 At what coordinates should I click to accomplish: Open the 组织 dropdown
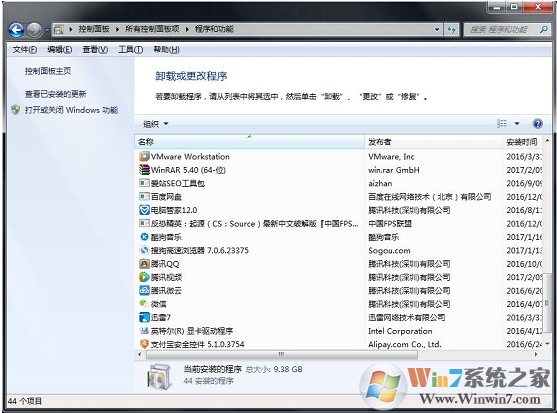[x=156, y=124]
